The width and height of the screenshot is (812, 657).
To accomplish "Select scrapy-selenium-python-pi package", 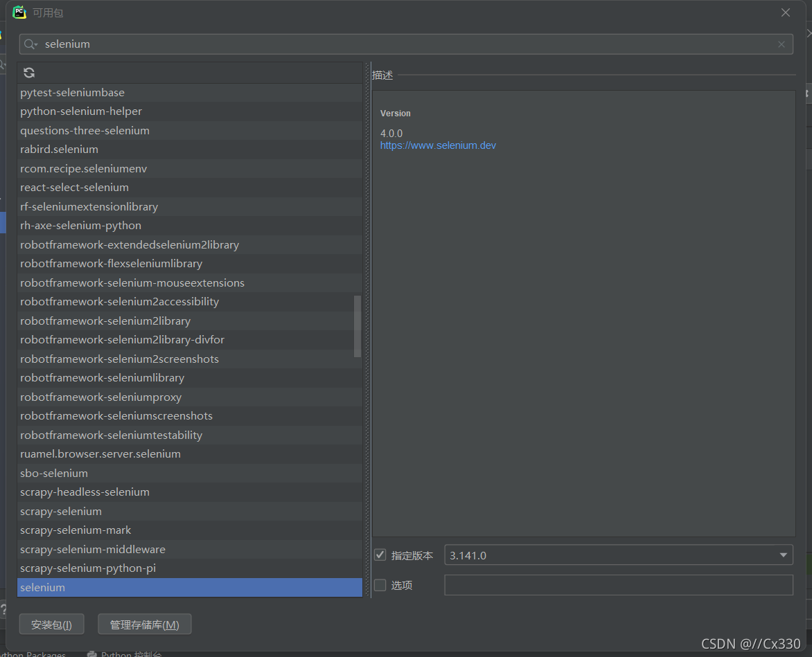I will [190, 568].
